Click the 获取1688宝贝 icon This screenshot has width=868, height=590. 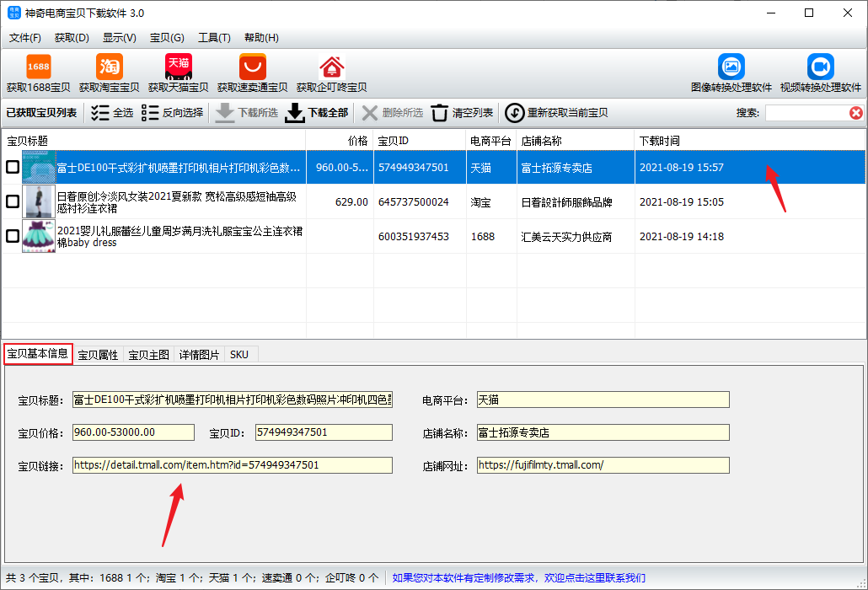[x=38, y=67]
